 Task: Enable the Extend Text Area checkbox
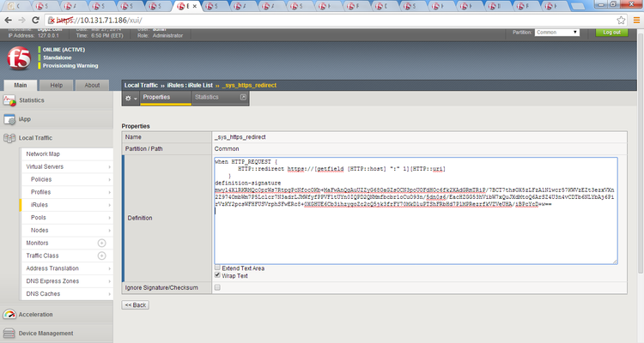(x=217, y=268)
